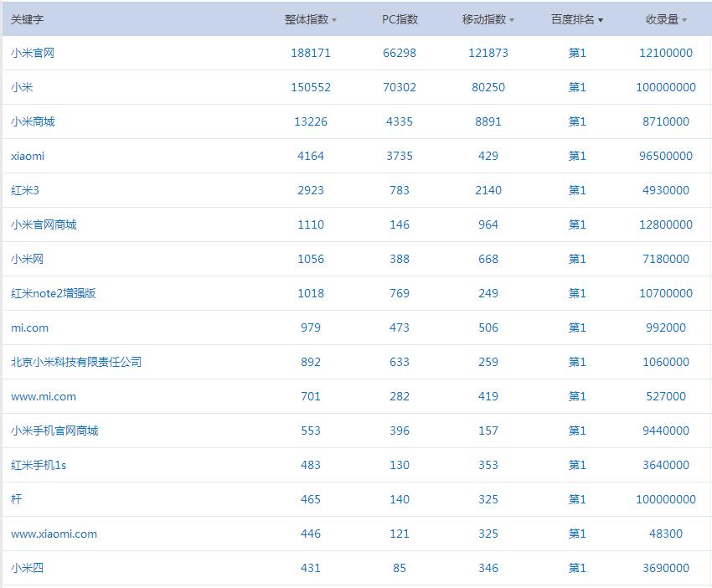Open keyword link xiaomi
Screen dimensions: 712x588
(28, 156)
